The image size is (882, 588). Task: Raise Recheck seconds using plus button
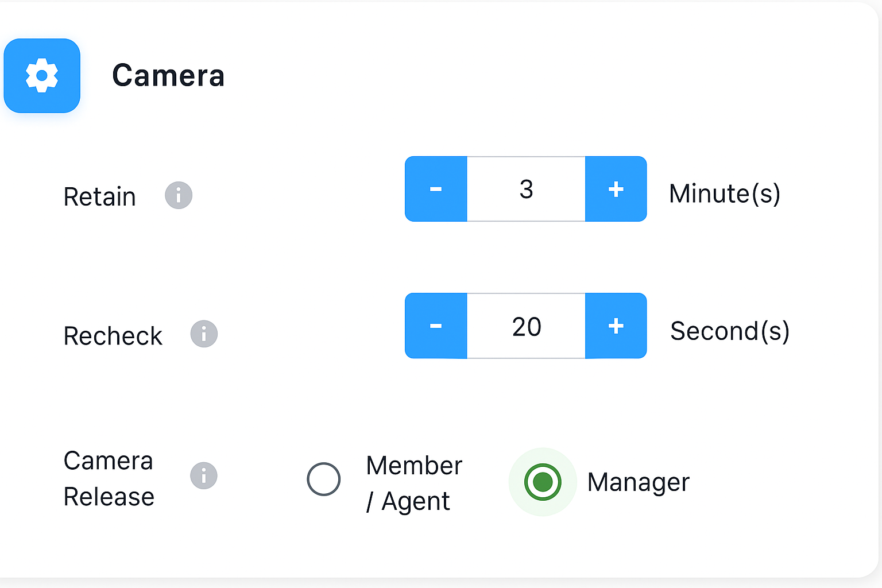616,326
